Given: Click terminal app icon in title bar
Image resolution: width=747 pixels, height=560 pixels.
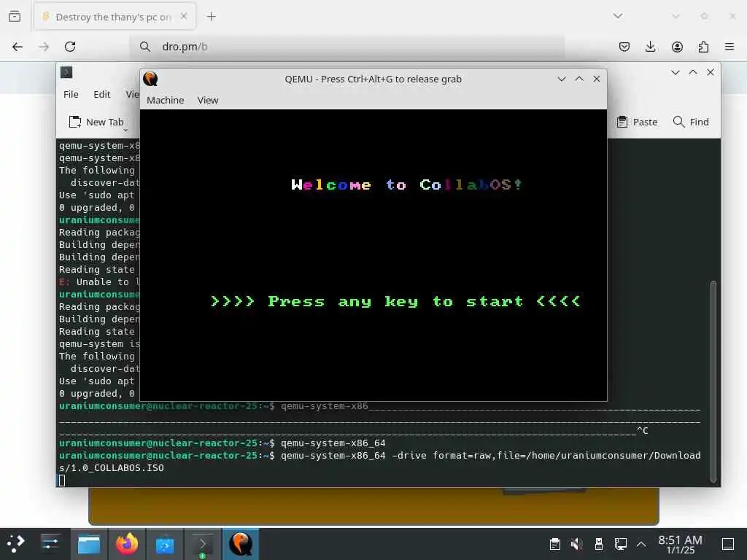Looking at the screenshot, I should [66, 72].
